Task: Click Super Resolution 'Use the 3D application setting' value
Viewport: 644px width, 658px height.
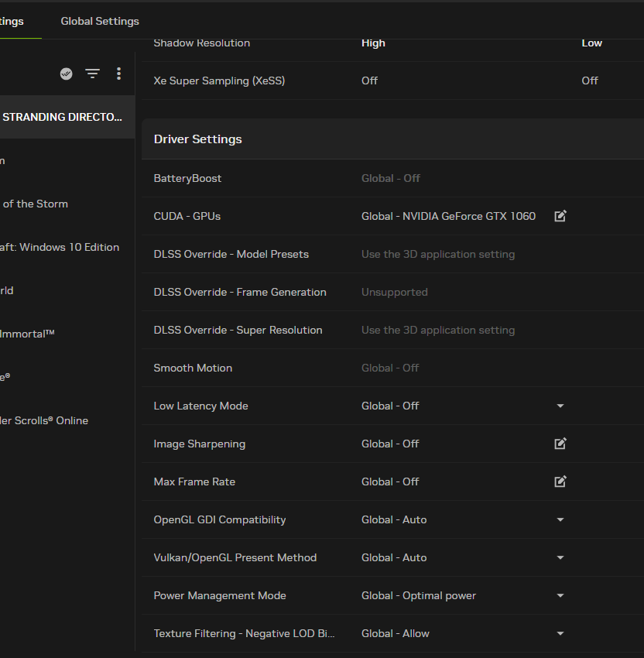Action: pyautogui.click(x=438, y=331)
